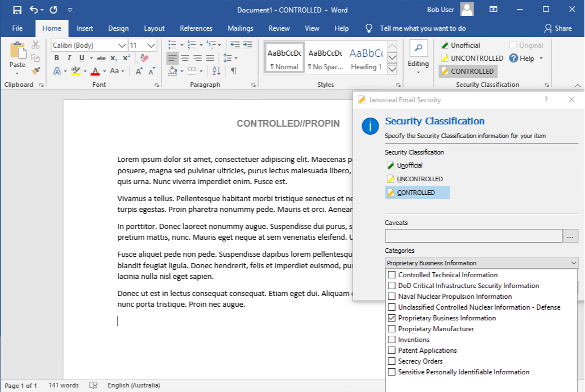Apply the Heading 1 style thumbnail
The image size is (585, 392).
pyautogui.click(x=366, y=58)
